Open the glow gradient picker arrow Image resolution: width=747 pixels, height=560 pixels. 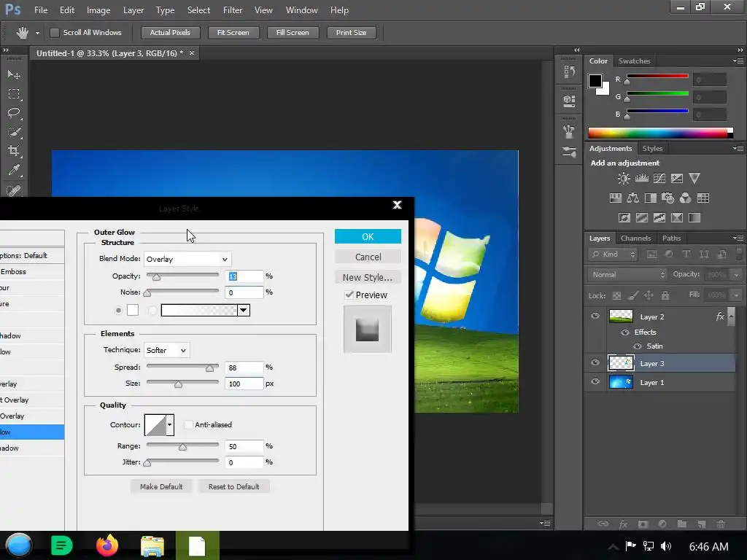click(244, 311)
